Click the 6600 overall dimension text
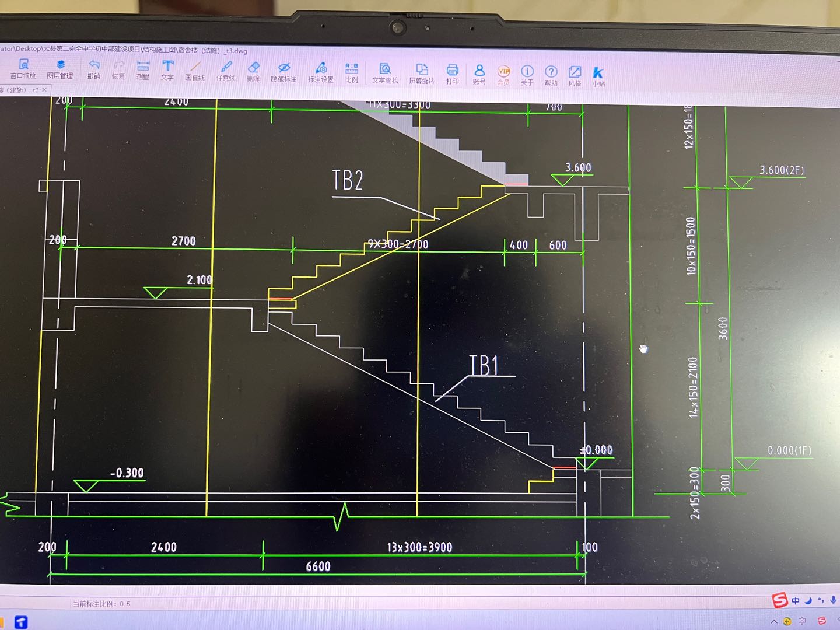 318,566
